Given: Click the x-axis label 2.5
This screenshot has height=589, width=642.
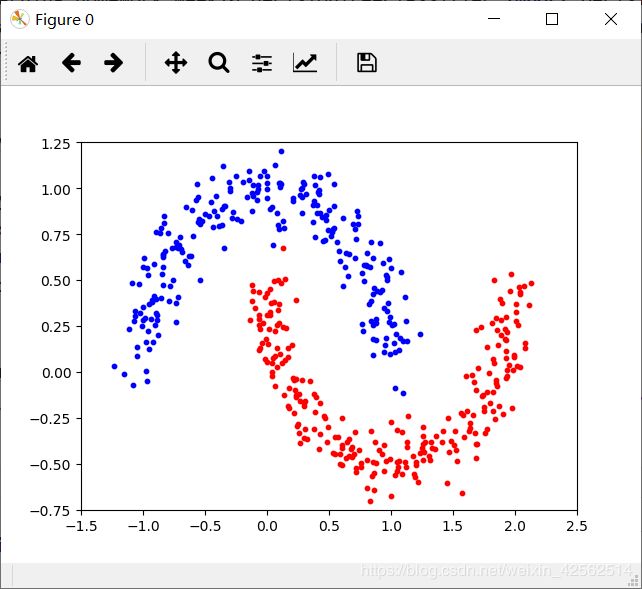Looking at the screenshot, I should point(577,526).
